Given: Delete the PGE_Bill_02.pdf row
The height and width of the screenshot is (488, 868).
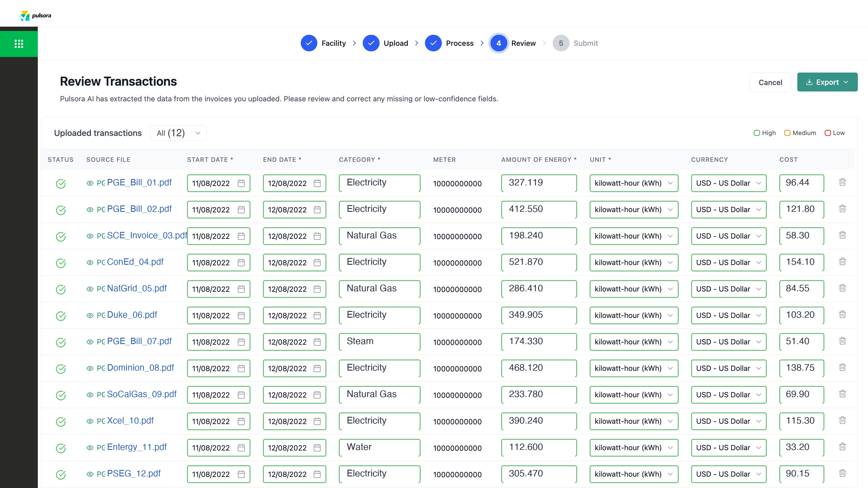Looking at the screenshot, I should (x=842, y=209).
